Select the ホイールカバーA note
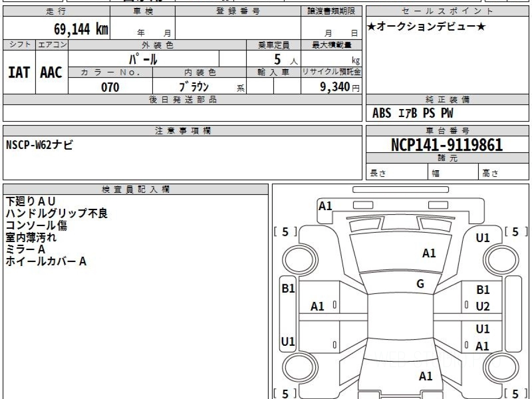532x399 pixels. coord(46,262)
